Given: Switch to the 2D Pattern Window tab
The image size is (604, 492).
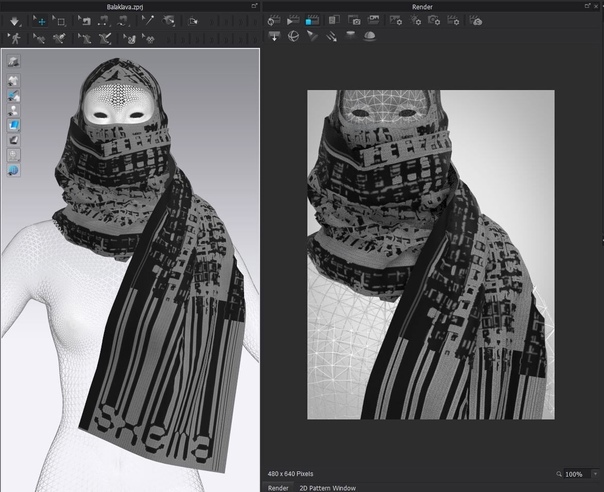Looking at the screenshot, I should tap(330, 487).
